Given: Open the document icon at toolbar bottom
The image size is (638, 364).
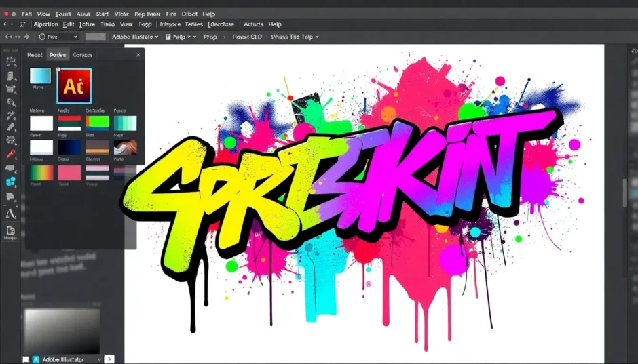Looking at the screenshot, I should pyautogui.click(x=11, y=231).
